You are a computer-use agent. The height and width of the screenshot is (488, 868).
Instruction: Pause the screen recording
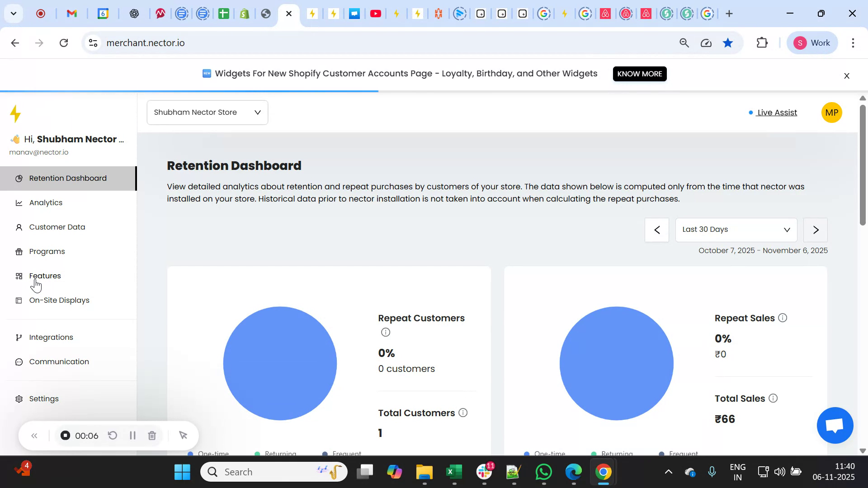click(x=132, y=435)
